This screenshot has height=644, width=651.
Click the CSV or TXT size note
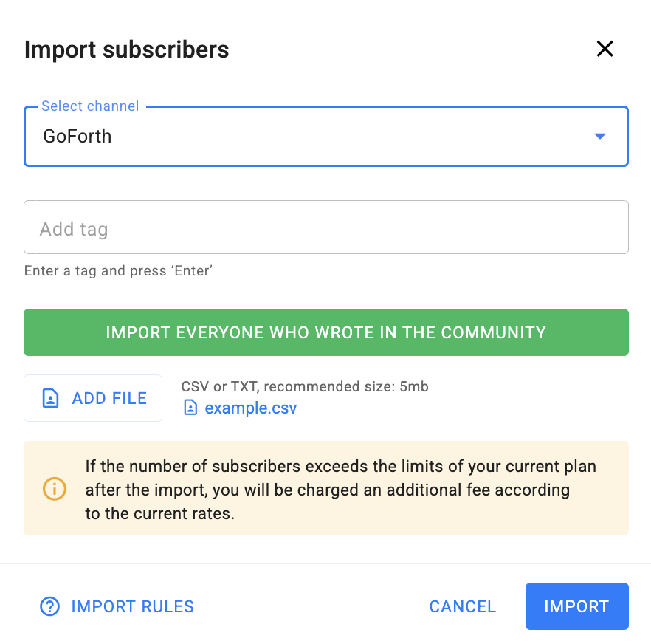pyautogui.click(x=304, y=386)
